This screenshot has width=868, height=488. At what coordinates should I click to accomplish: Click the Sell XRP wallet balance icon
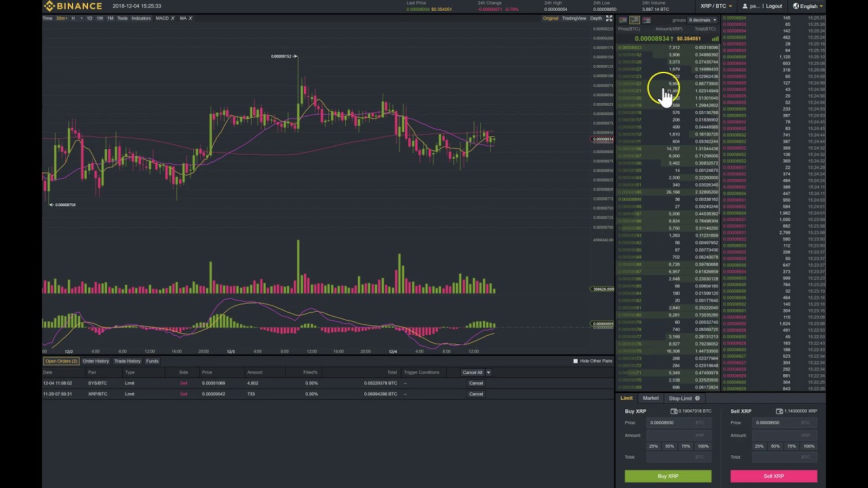779,411
